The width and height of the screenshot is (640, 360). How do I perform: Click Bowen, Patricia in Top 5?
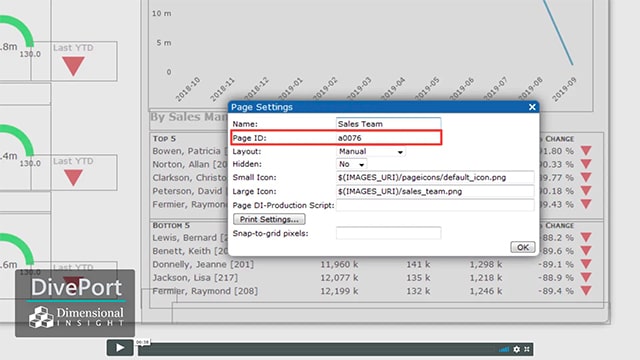click(x=189, y=151)
